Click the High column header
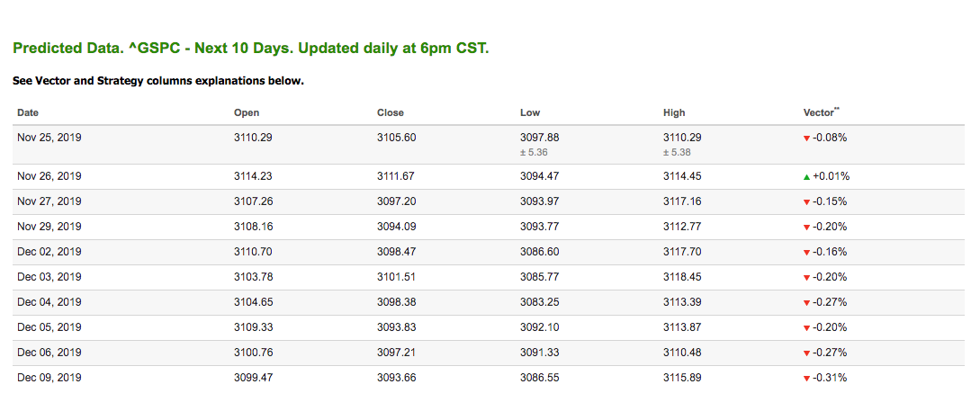The height and width of the screenshot is (420, 980). click(674, 113)
